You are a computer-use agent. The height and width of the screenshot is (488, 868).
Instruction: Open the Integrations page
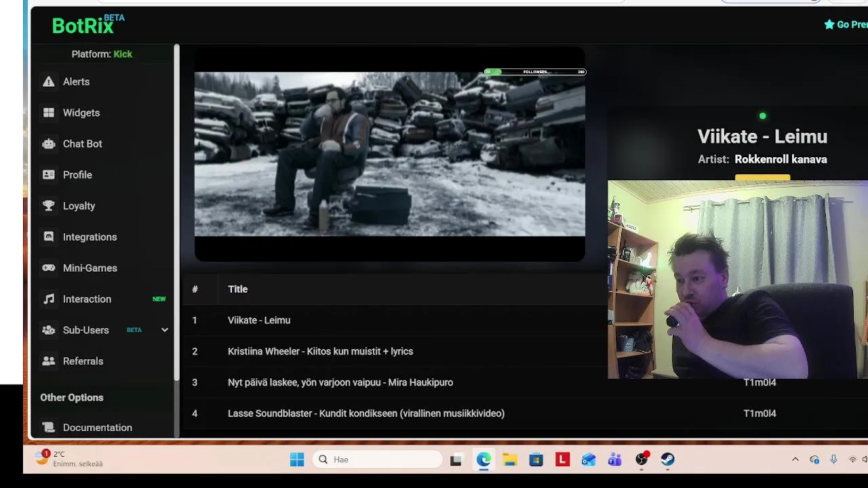pos(90,237)
